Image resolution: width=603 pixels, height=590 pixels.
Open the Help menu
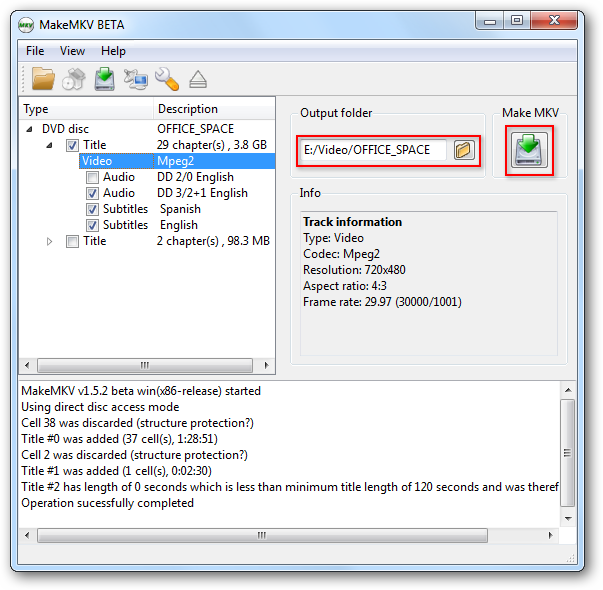[113, 51]
